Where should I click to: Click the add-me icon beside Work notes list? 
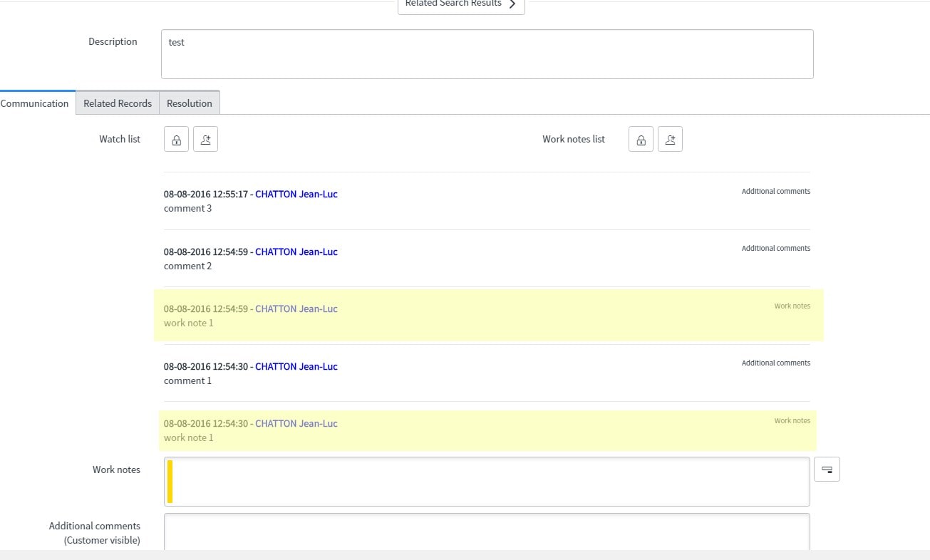coord(670,140)
